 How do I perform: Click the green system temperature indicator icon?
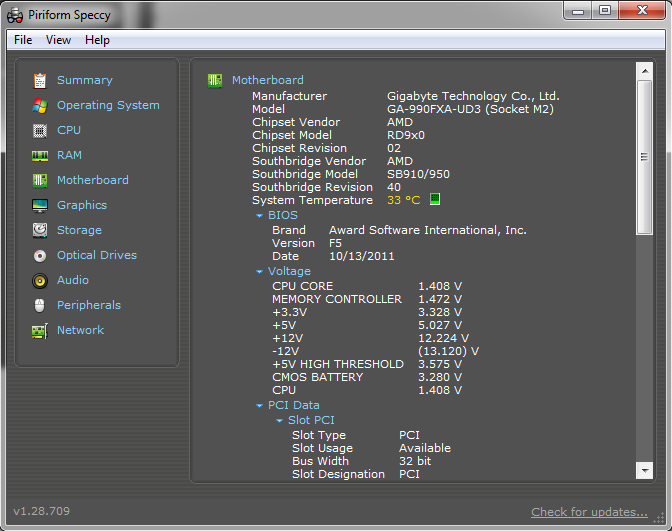click(435, 199)
